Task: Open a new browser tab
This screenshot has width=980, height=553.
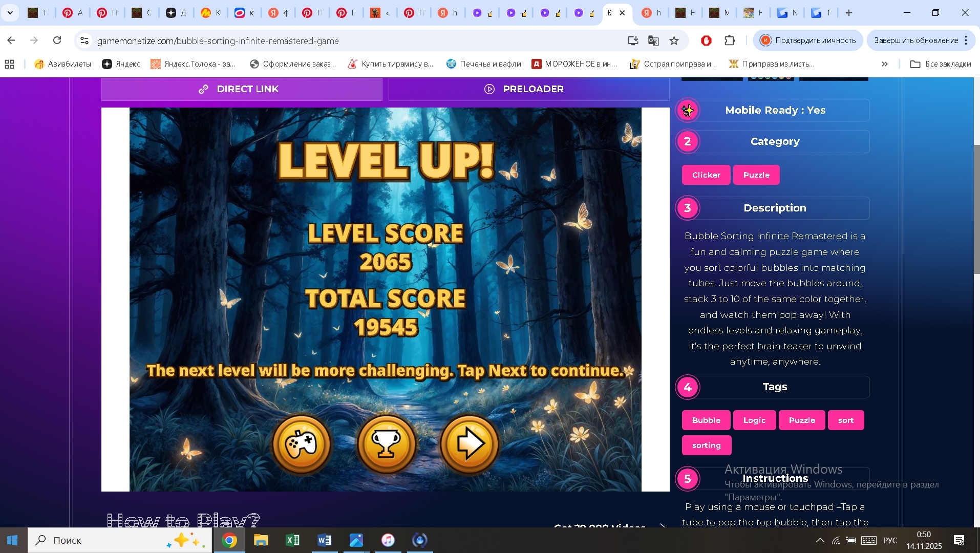Action: (849, 13)
